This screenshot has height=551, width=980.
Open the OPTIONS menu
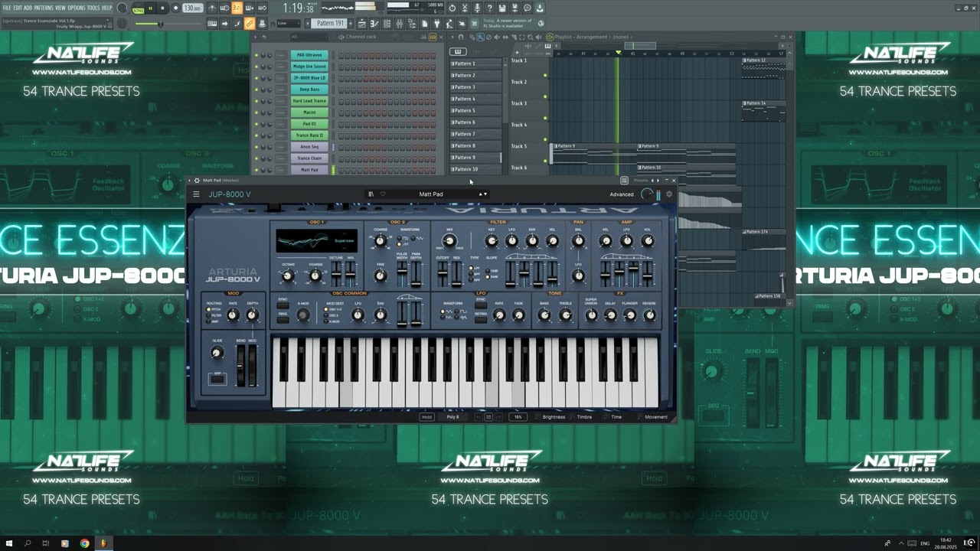point(77,8)
